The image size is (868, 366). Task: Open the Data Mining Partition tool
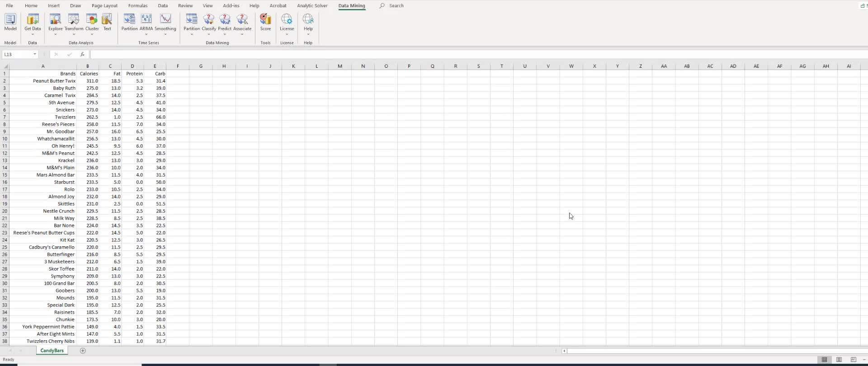pos(192,23)
